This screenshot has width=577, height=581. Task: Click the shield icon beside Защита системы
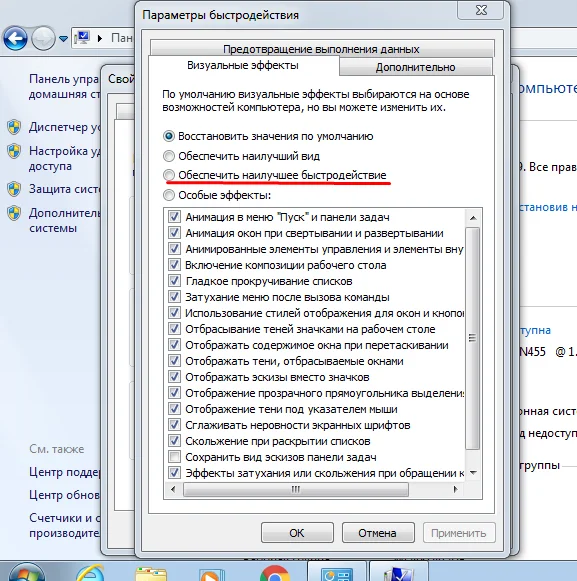(x=14, y=189)
